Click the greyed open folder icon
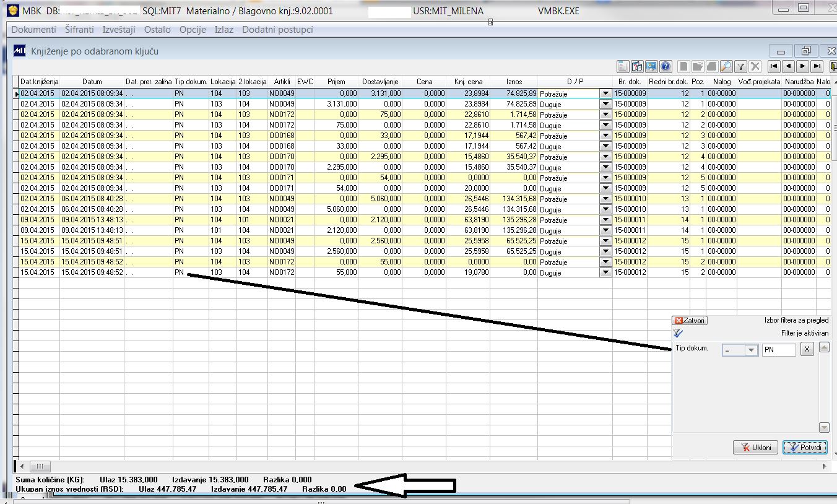The width and height of the screenshot is (837, 504). 698,66
